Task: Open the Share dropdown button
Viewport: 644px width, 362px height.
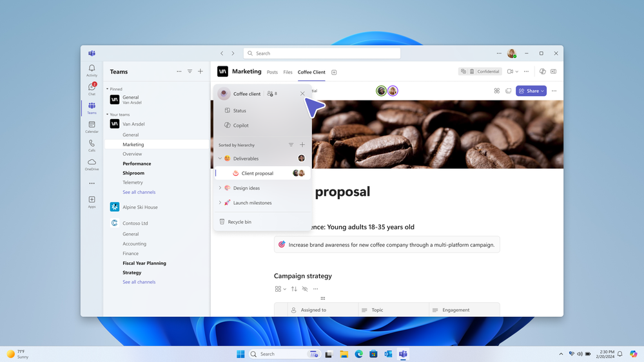Action: point(531,91)
